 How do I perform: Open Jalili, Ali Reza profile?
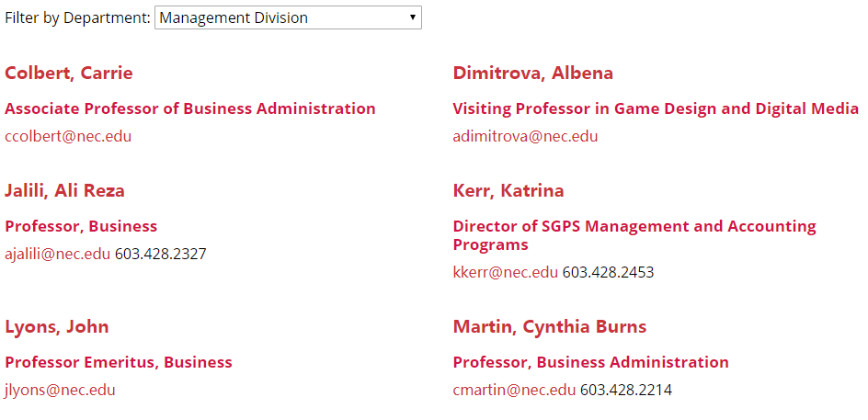click(x=64, y=191)
